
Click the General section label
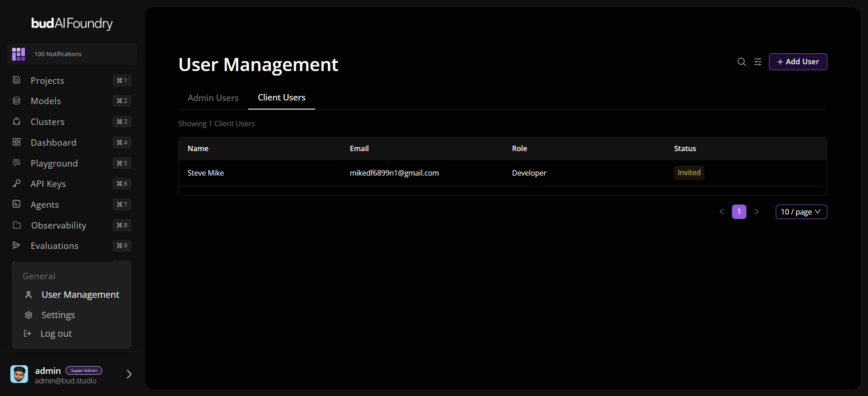pyautogui.click(x=39, y=276)
